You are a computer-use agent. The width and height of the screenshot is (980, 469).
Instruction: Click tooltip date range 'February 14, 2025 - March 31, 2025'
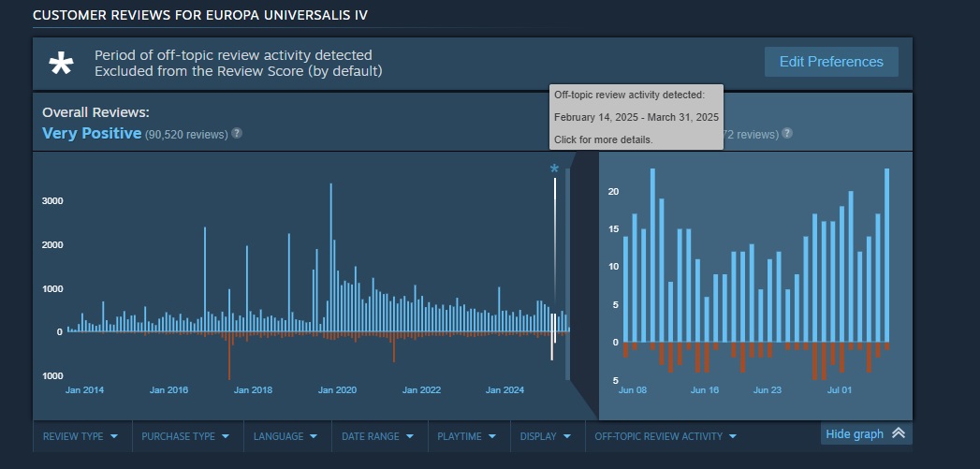[636, 117]
